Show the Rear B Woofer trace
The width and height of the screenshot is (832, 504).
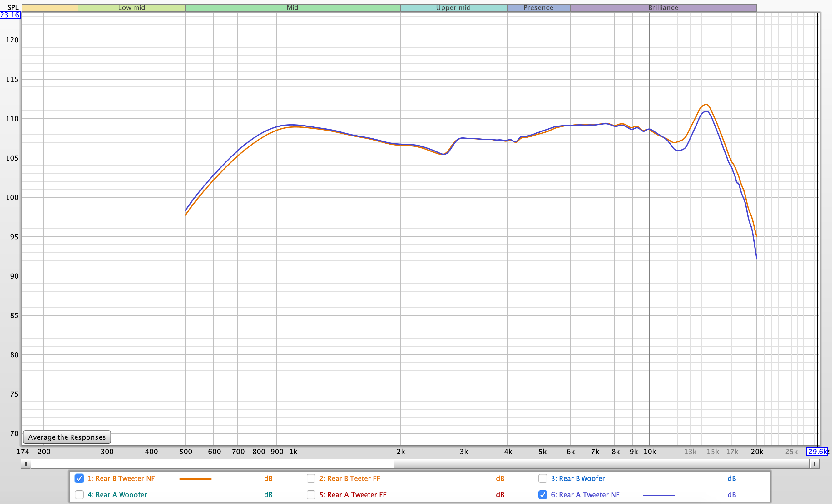pos(542,478)
